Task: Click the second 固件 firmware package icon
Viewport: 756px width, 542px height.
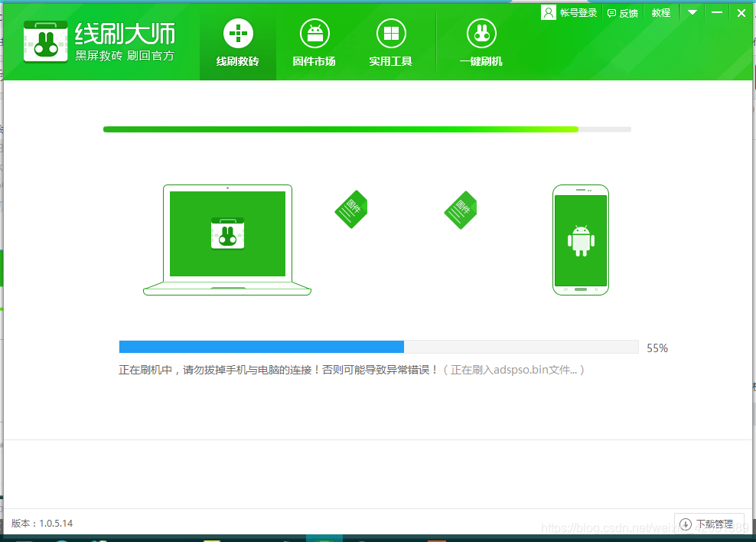Action: click(461, 210)
